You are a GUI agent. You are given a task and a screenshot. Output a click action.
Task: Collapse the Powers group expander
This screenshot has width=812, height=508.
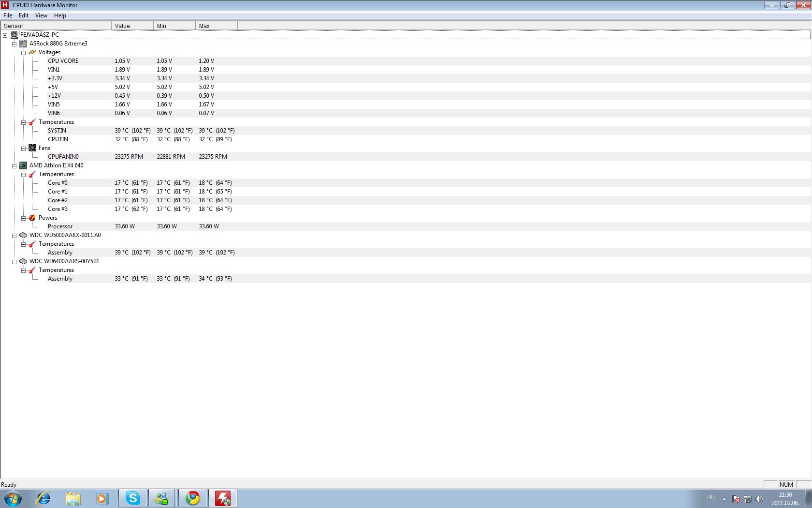(x=23, y=218)
